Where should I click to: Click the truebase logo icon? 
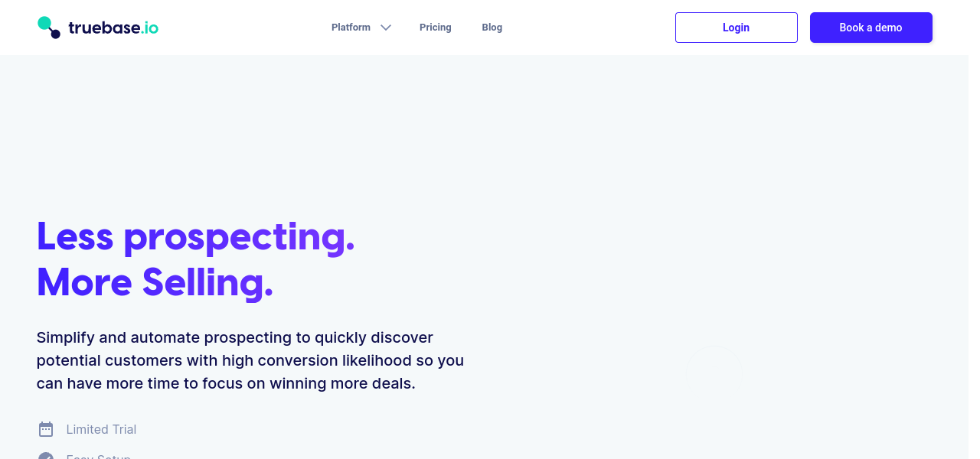pyautogui.click(x=49, y=28)
